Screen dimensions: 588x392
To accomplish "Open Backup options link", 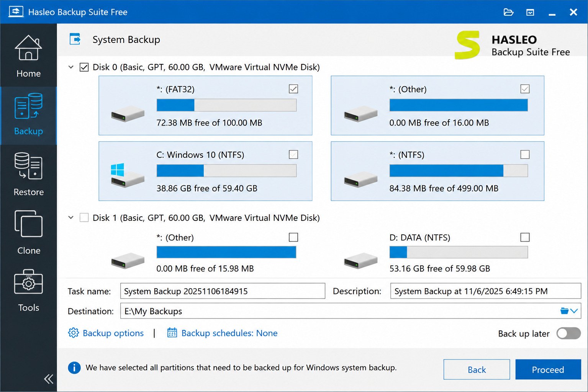I will pos(113,333).
